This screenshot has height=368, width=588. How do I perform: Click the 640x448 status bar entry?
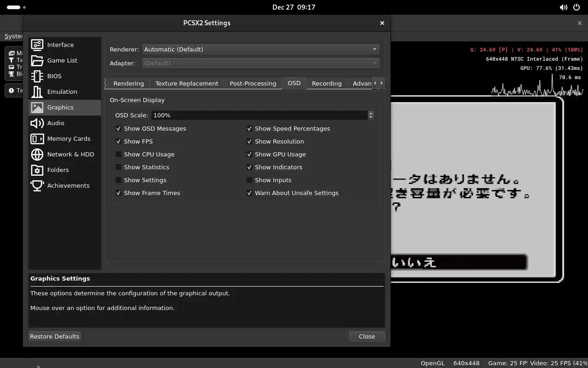466,363
